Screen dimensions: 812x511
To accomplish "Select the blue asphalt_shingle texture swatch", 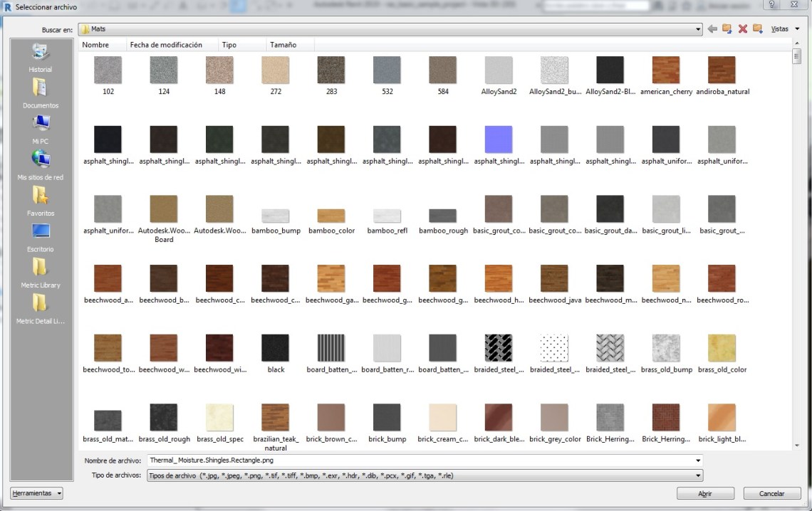I will coord(499,140).
